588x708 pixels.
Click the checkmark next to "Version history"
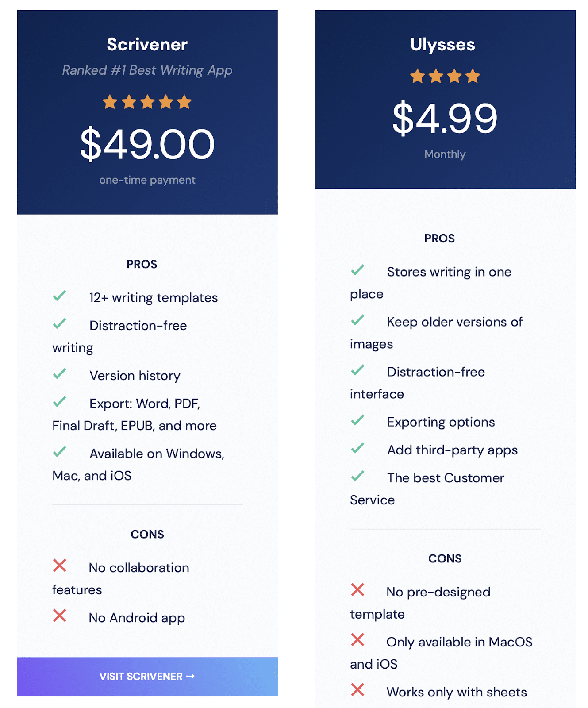(x=60, y=373)
